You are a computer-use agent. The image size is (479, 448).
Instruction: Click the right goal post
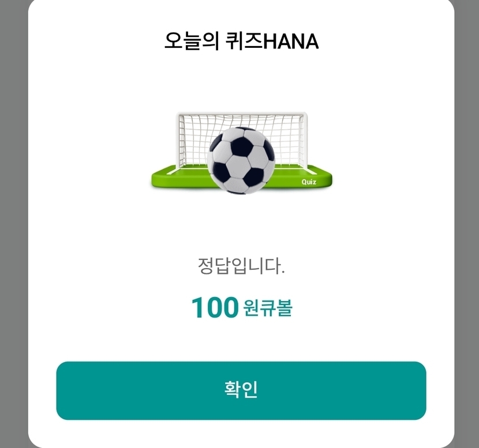pyautogui.click(x=305, y=140)
